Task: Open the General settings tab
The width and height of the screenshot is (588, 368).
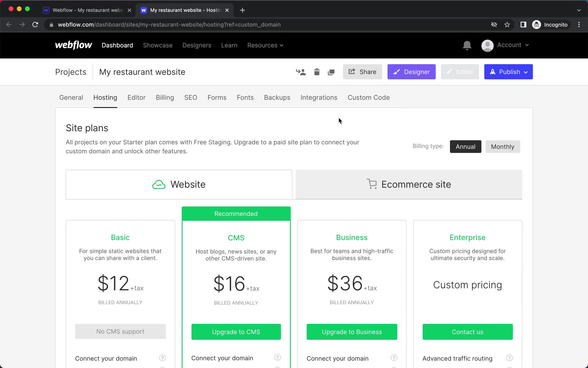Action: pyautogui.click(x=71, y=98)
